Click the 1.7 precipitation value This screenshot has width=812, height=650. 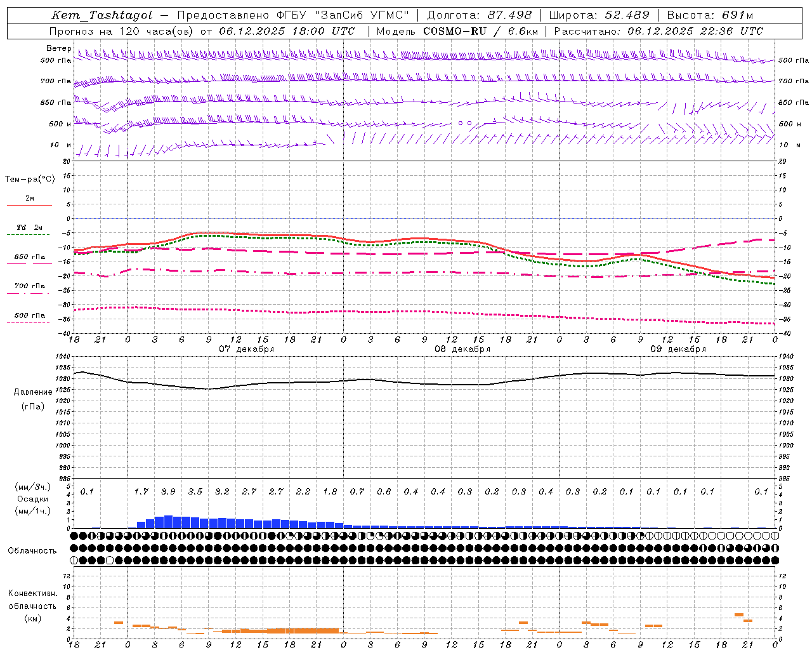(x=141, y=492)
